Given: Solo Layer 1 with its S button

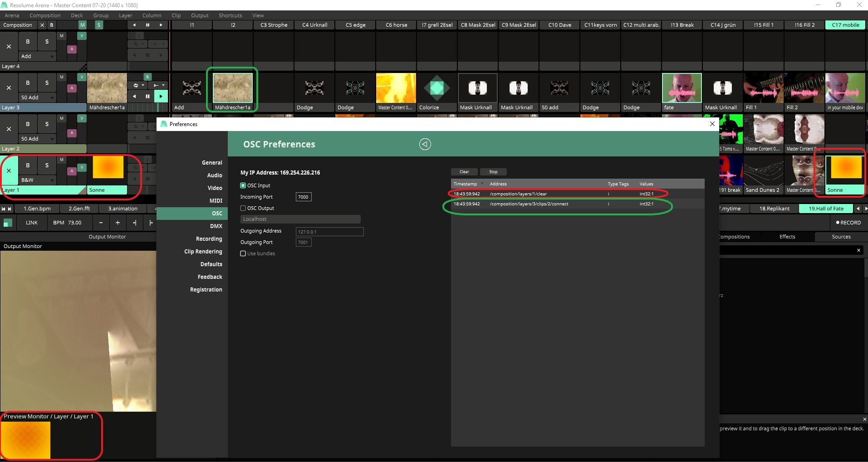Looking at the screenshot, I should pyautogui.click(x=47, y=165).
